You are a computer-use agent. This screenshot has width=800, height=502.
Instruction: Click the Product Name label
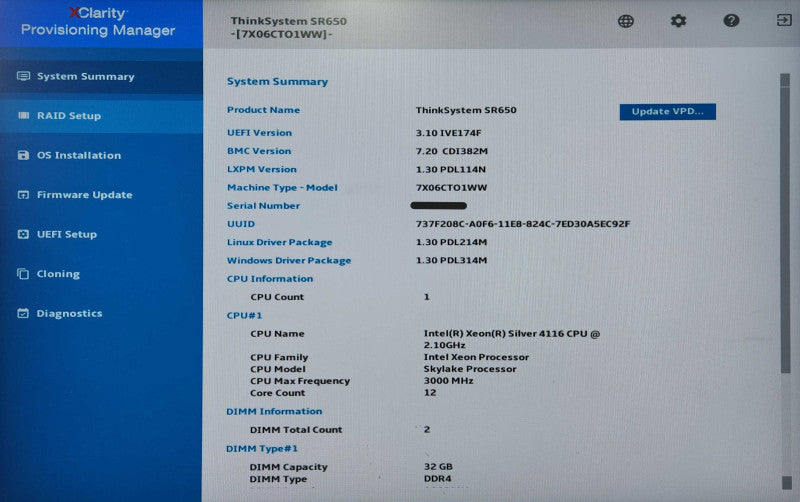tap(263, 110)
